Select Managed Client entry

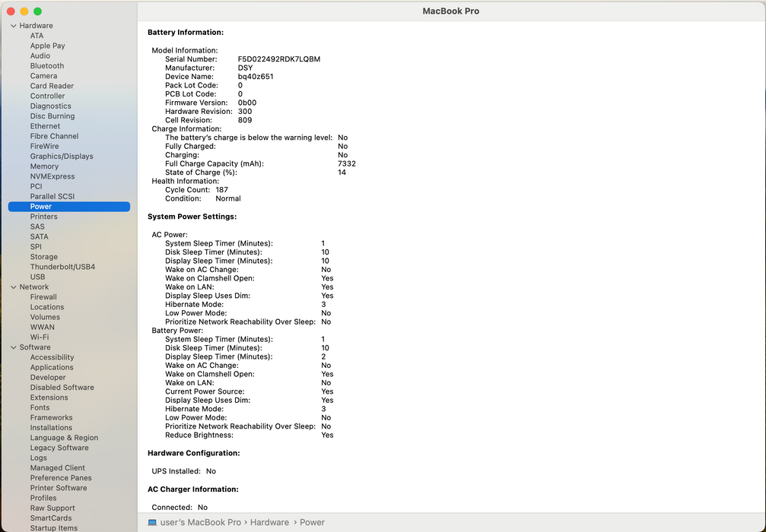[57, 468]
